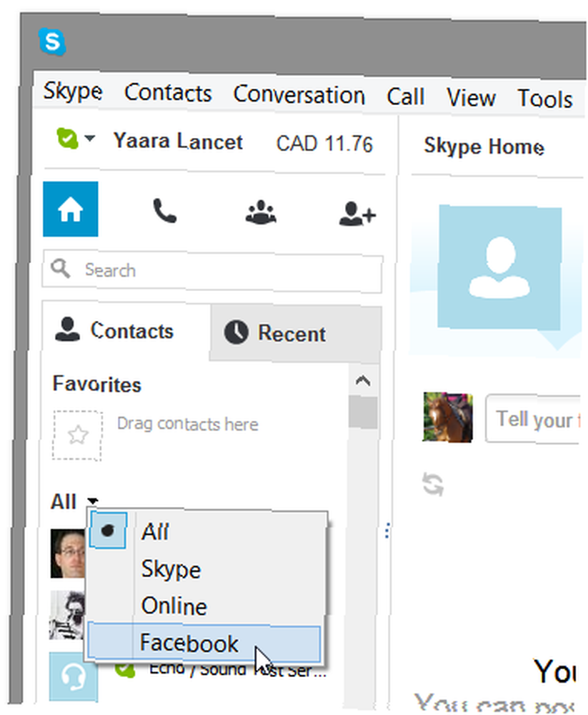588x715 pixels.
Task: Click the Skype logo in title bar
Action: click(x=52, y=40)
